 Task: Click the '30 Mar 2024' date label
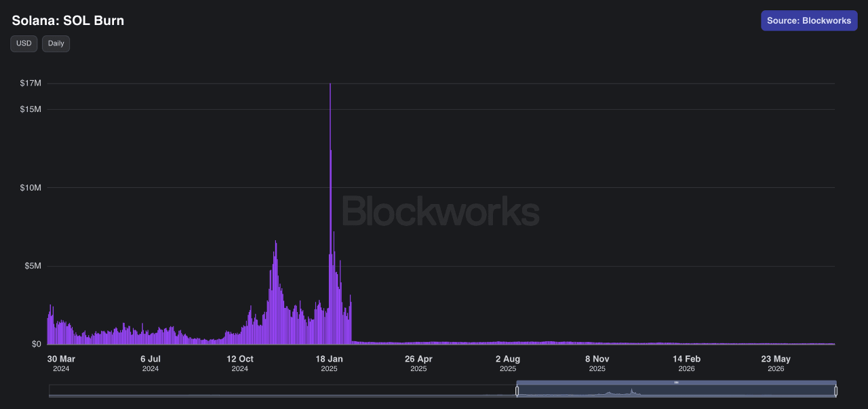(x=61, y=363)
